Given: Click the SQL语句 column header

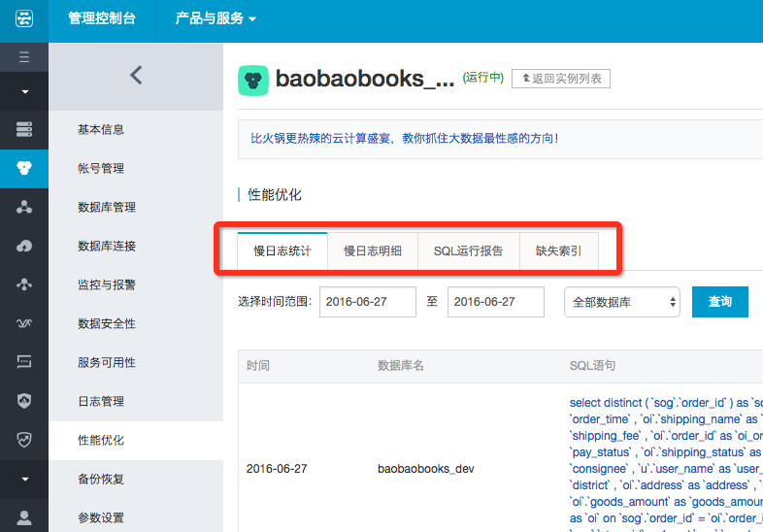Looking at the screenshot, I should (593, 366).
